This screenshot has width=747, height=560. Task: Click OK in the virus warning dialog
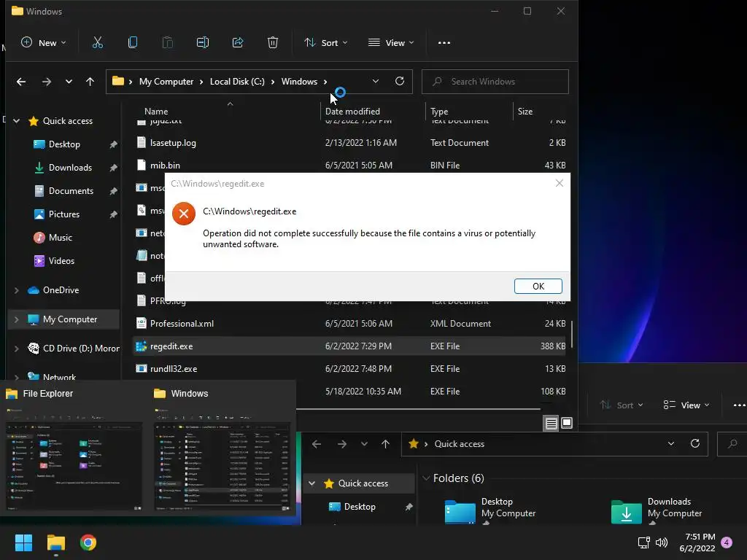pyautogui.click(x=538, y=286)
